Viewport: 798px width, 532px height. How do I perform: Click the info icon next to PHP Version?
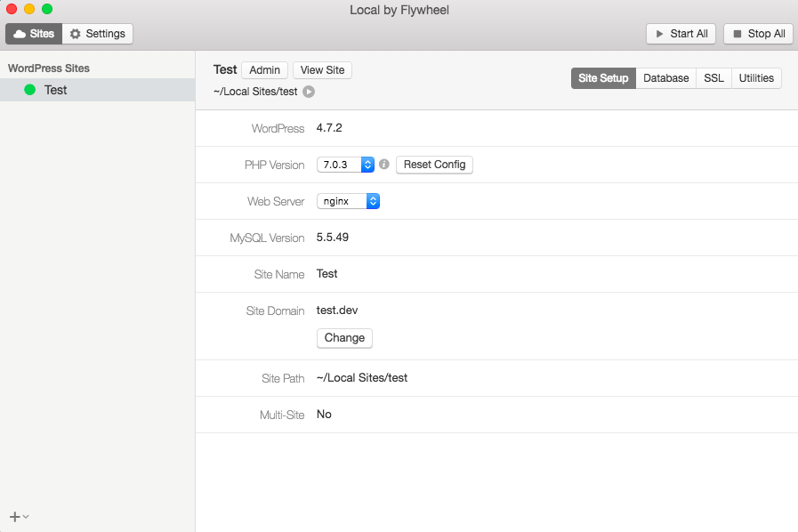384,164
